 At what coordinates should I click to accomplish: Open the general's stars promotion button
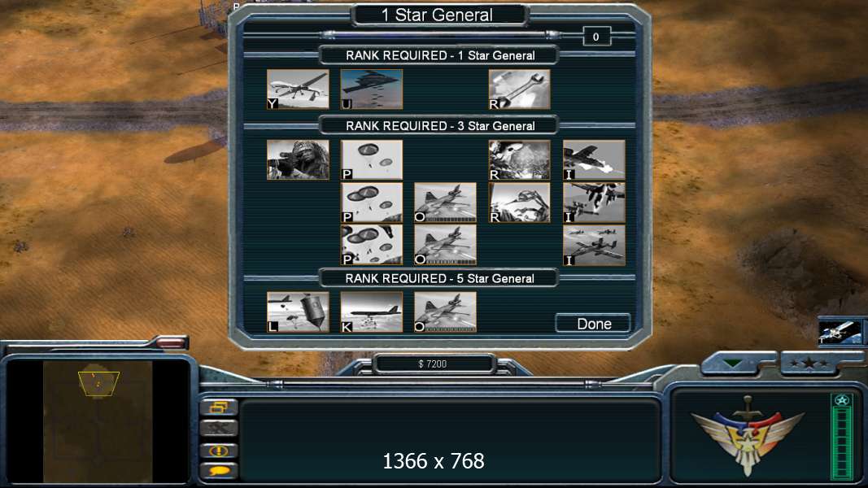pyautogui.click(x=809, y=364)
